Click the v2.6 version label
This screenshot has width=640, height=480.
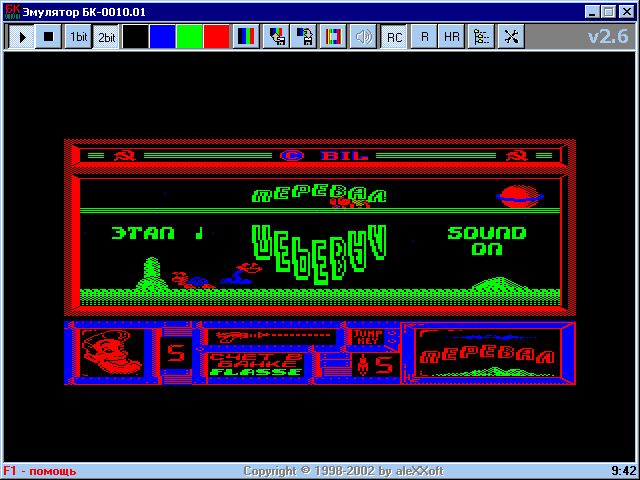(x=608, y=37)
